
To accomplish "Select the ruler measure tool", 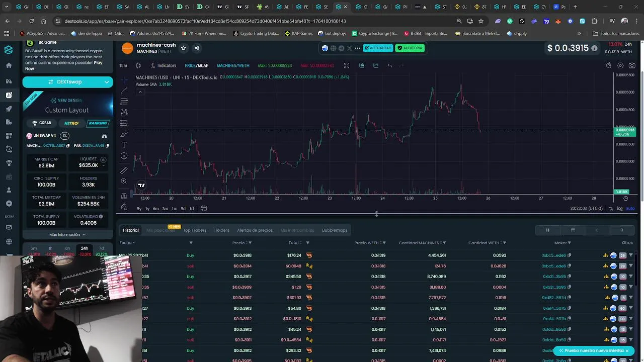I will 124,170.
